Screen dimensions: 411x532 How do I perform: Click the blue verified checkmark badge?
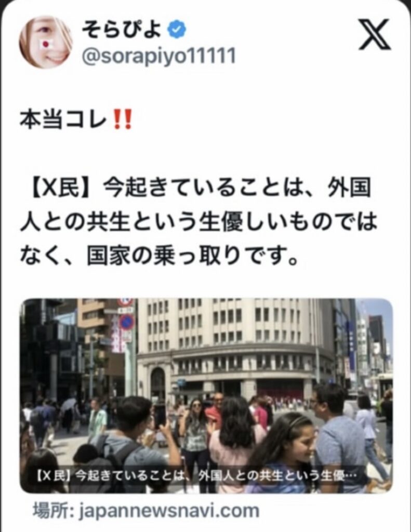[177, 30]
